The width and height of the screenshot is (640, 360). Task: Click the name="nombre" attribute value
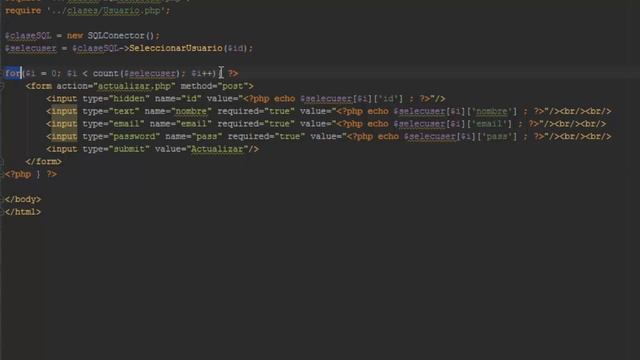point(191,111)
